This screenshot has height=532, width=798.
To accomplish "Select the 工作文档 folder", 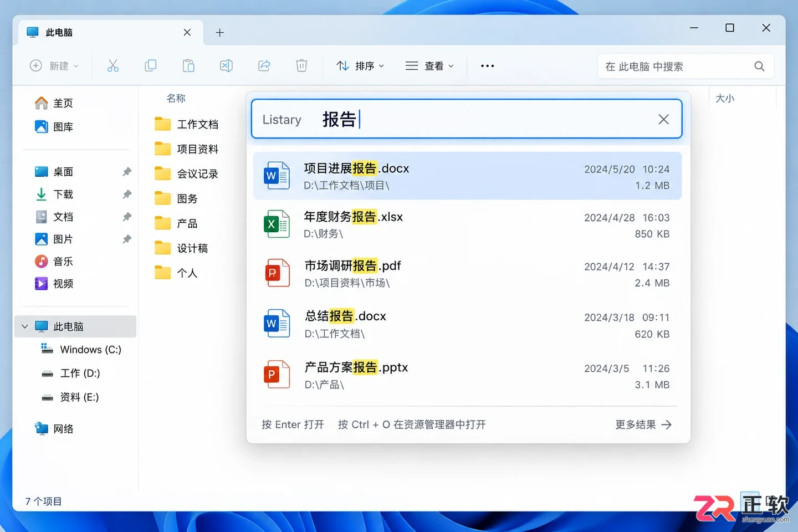I will [186, 124].
